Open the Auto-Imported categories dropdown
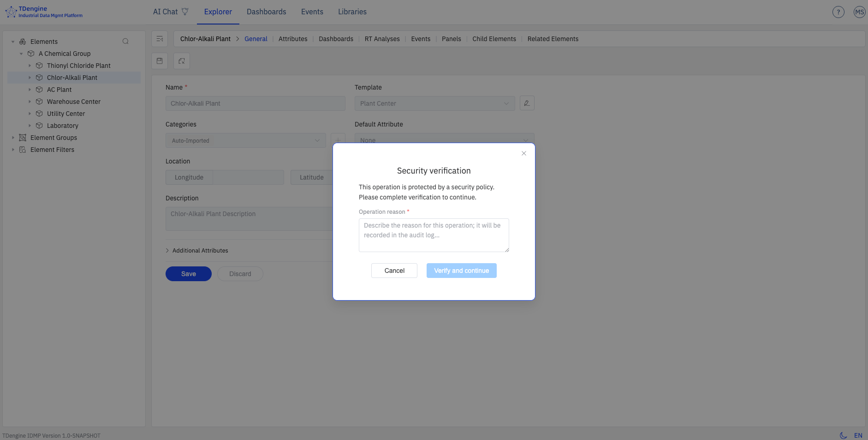 click(x=246, y=140)
